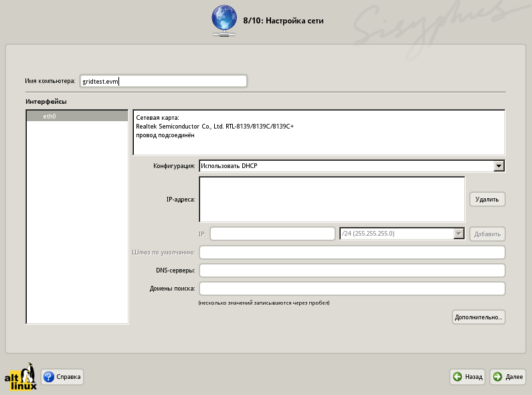Viewport: 532px width, 395px height.
Task: Click the green forward arrow icon
Action: click(498, 377)
